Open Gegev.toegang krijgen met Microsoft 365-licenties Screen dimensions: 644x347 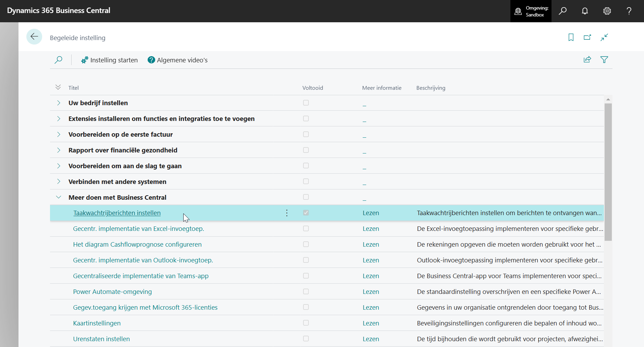pos(145,308)
